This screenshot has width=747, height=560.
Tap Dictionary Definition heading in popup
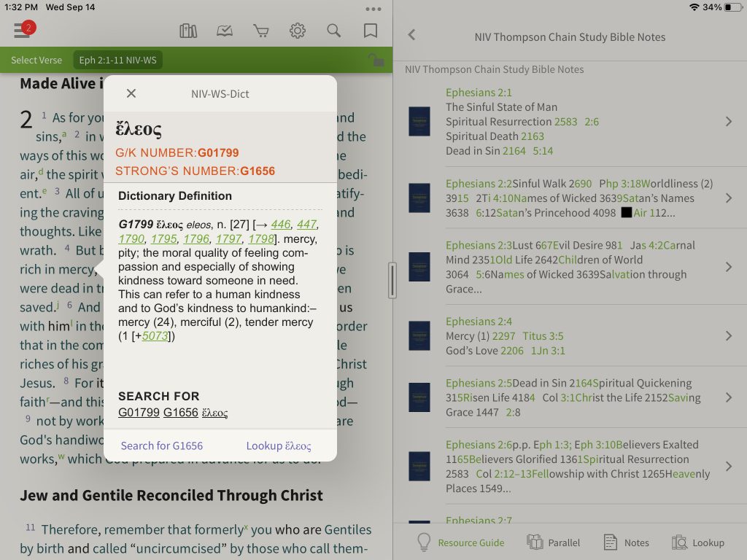click(175, 195)
